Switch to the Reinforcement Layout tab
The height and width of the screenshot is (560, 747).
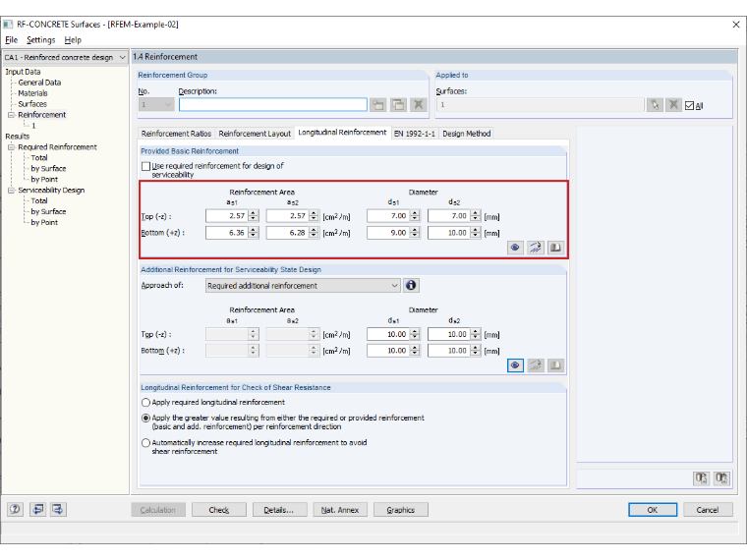pyautogui.click(x=255, y=134)
